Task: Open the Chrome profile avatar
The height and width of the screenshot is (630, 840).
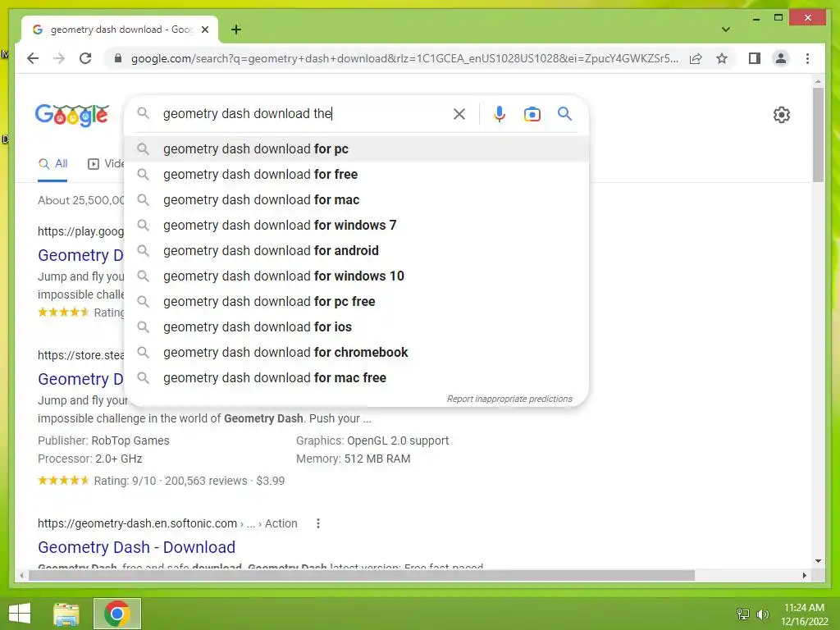Action: coord(781,58)
